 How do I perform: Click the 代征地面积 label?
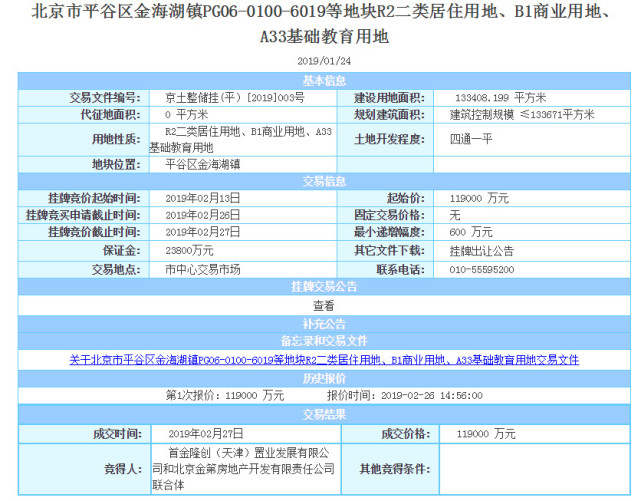110,114
